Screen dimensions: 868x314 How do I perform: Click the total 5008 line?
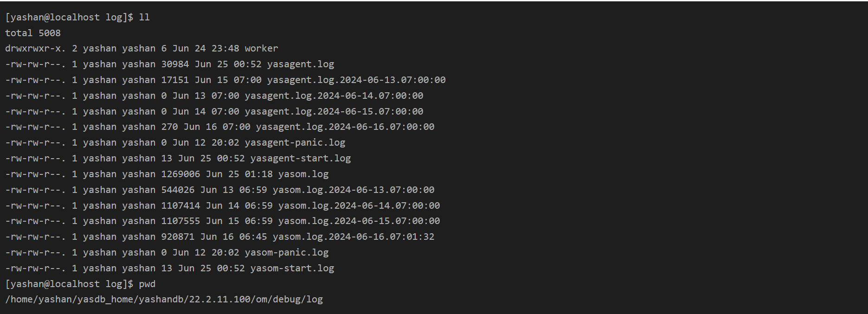click(x=33, y=33)
